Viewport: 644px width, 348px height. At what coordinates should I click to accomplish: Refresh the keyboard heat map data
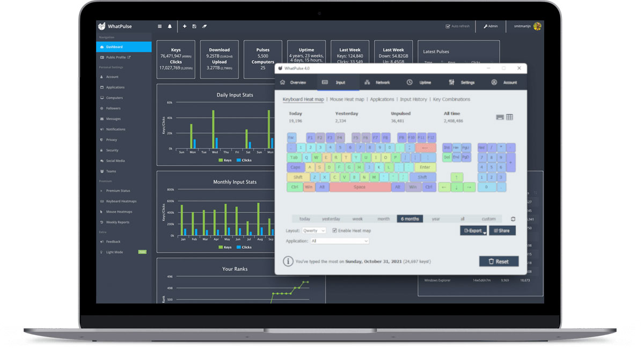(513, 219)
